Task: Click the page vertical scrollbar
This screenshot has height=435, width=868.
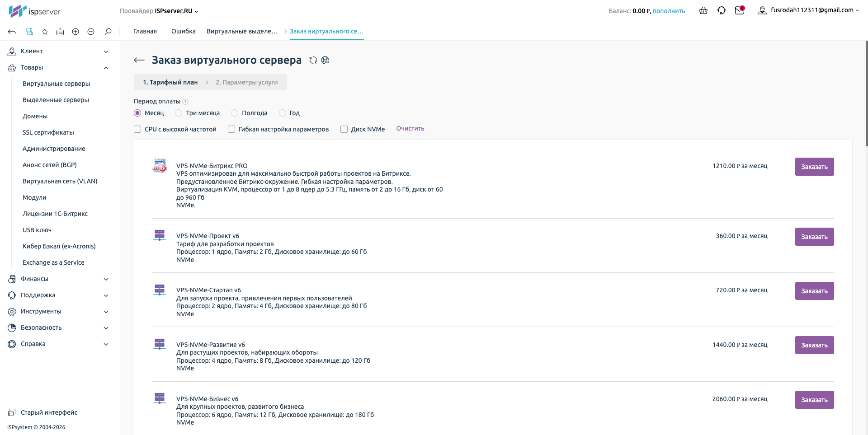Action: point(866,94)
